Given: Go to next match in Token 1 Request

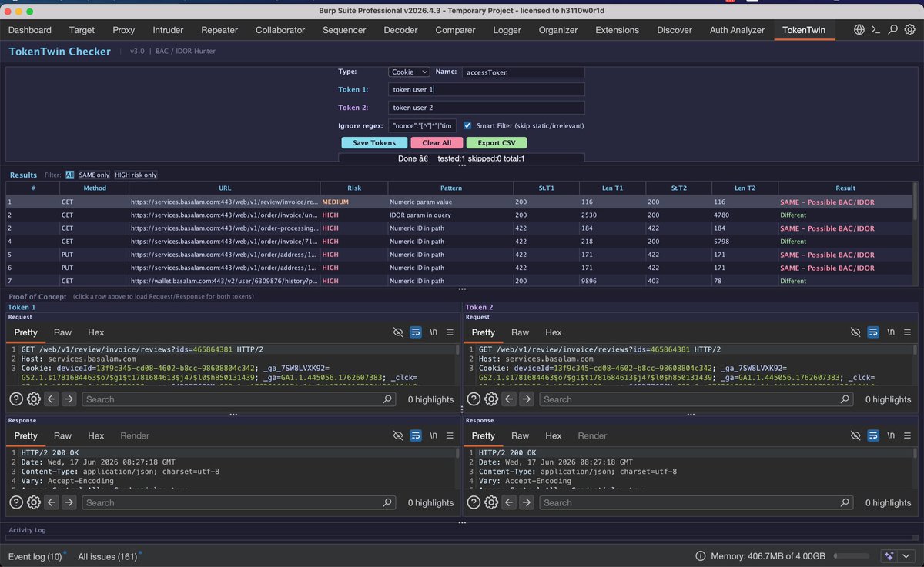Looking at the screenshot, I should [69, 399].
